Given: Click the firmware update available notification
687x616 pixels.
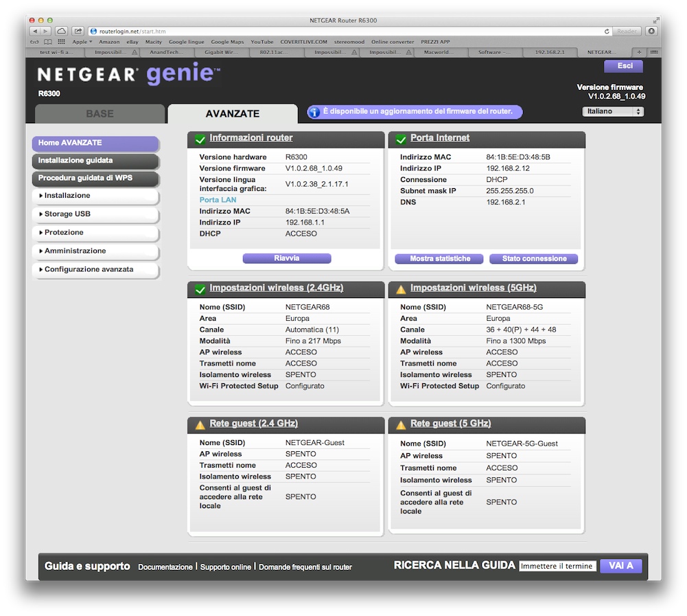Looking at the screenshot, I should point(415,112).
